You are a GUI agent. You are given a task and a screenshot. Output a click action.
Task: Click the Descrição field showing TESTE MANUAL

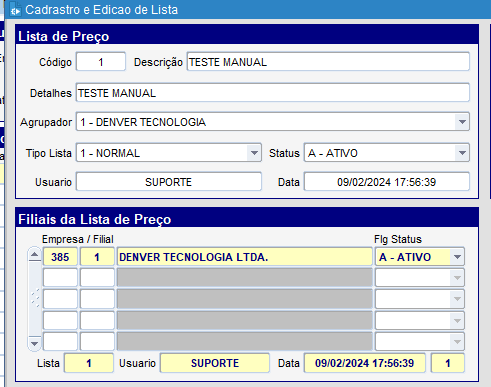pos(328,62)
